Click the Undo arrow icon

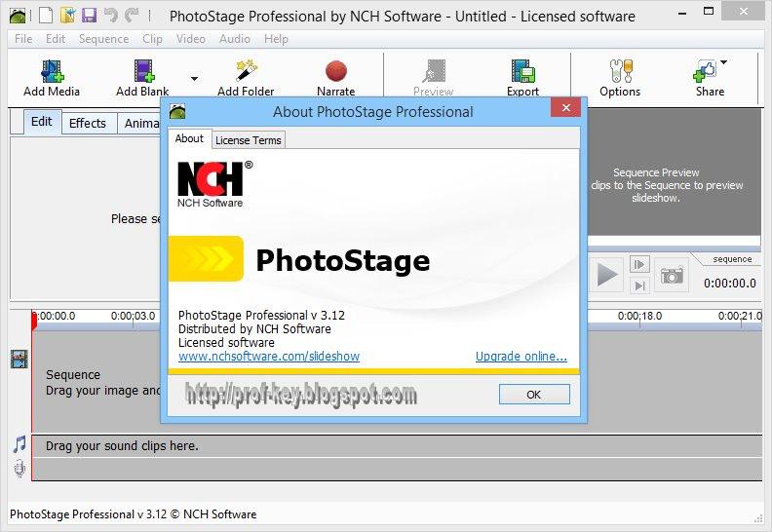pos(111,15)
